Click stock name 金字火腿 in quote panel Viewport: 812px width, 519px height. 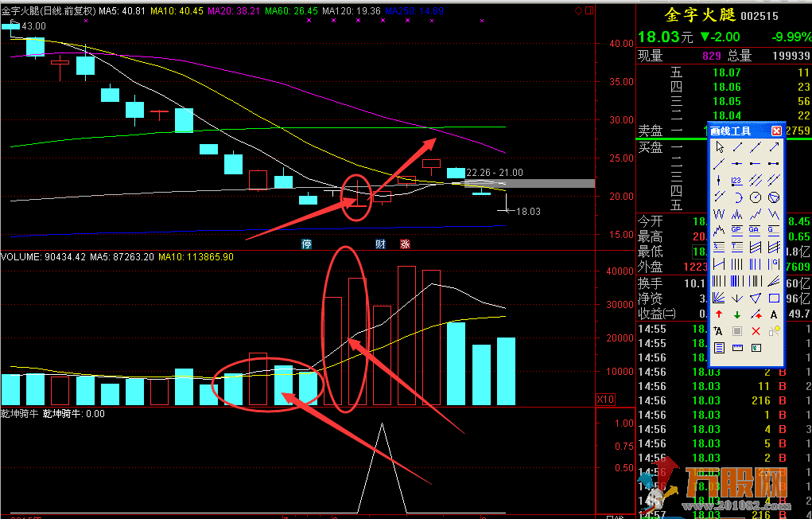(700, 15)
